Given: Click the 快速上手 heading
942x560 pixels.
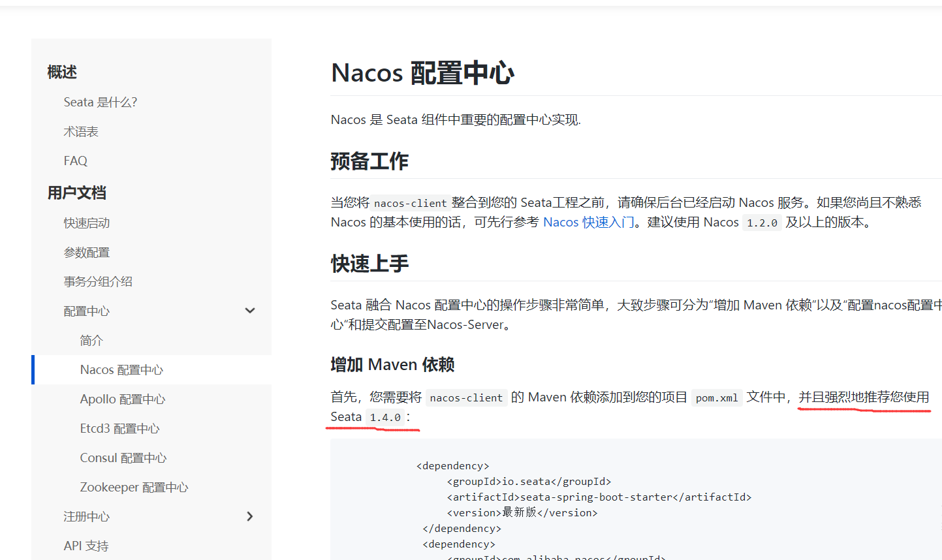Looking at the screenshot, I should pyautogui.click(x=369, y=264).
